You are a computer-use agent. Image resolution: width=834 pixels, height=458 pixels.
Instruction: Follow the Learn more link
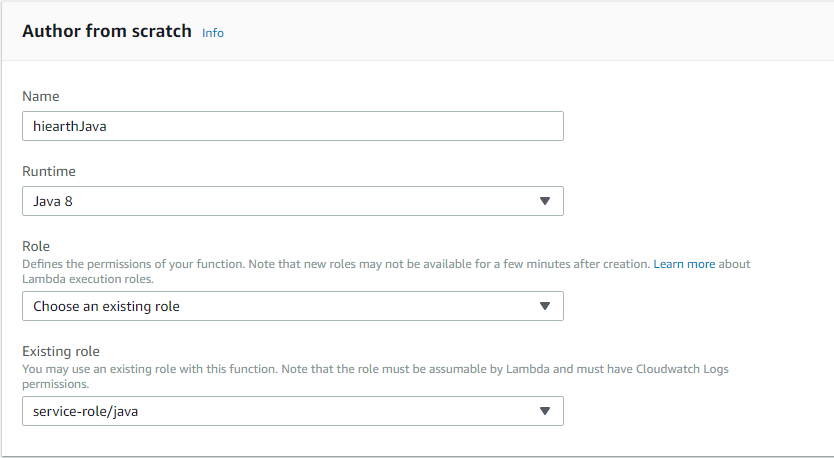point(684,264)
